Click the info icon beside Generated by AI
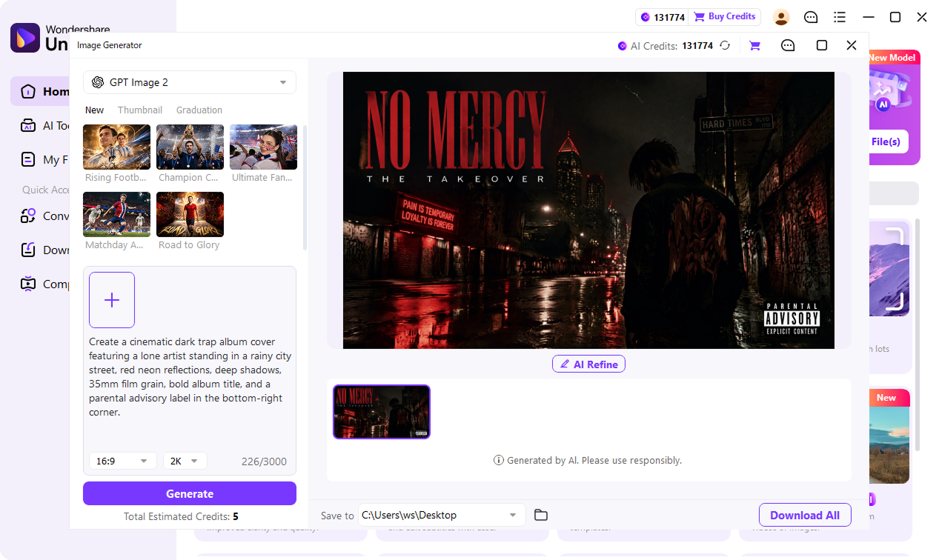This screenshot has width=939, height=560. 499,460
